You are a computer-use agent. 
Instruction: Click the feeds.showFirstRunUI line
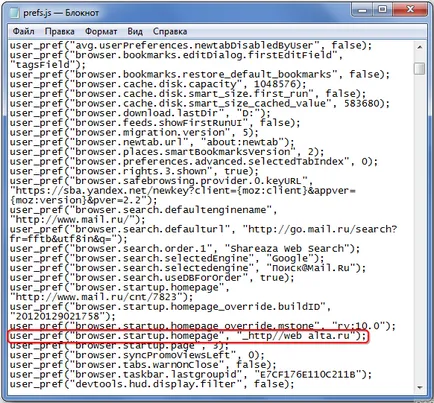click(x=155, y=123)
